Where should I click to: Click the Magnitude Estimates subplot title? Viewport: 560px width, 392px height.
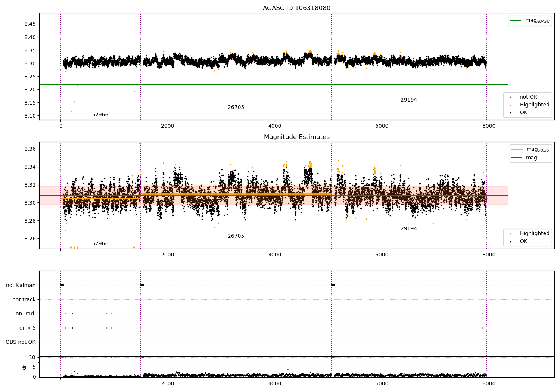[297, 137]
